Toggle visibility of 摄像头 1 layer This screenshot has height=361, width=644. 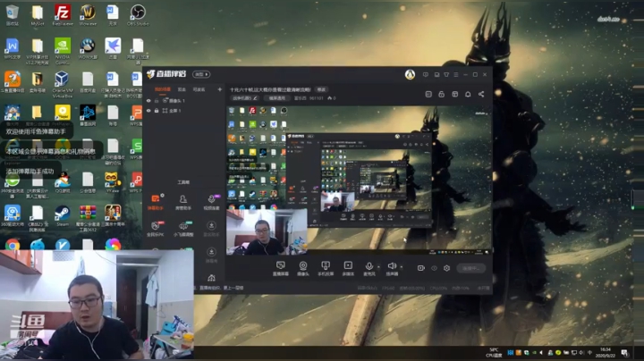[148, 100]
